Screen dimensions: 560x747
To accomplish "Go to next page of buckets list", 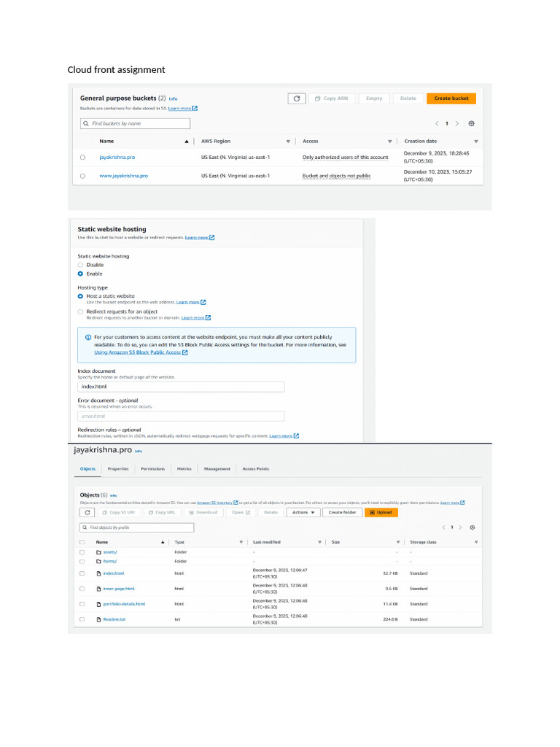I will click(x=457, y=123).
